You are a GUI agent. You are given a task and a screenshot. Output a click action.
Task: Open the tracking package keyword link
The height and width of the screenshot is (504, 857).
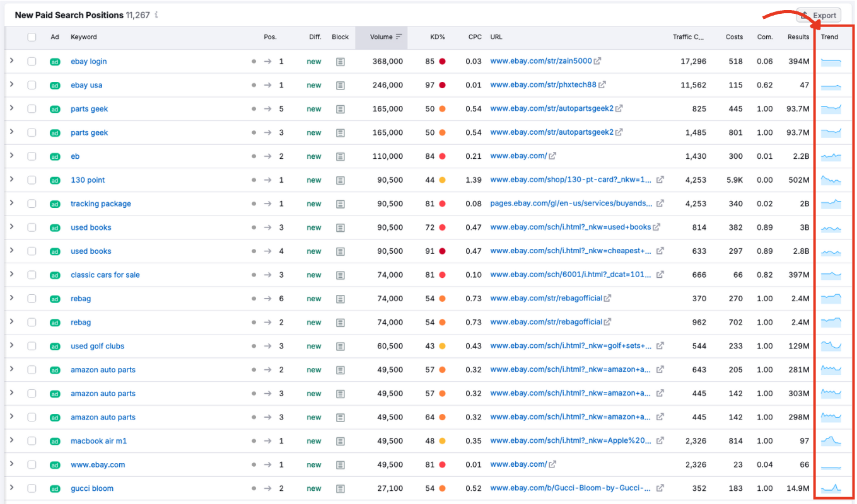point(101,203)
